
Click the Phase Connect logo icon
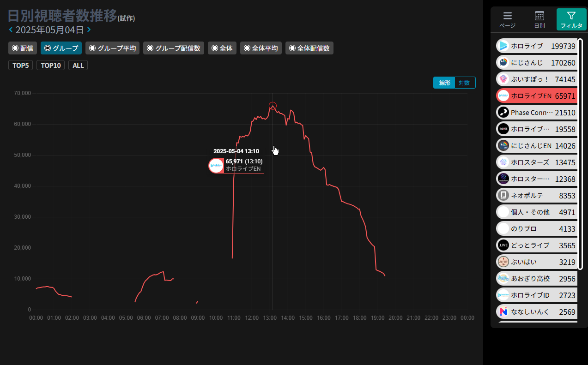[503, 112]
